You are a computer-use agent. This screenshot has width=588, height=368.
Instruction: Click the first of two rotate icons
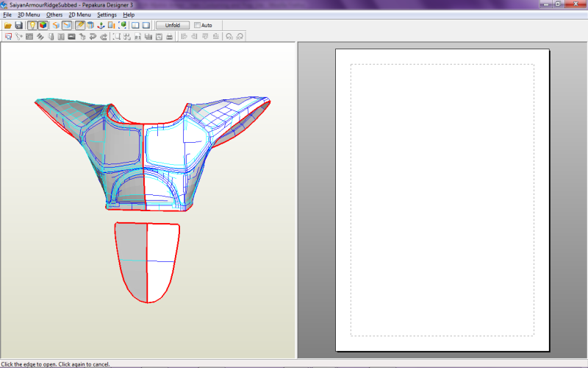point(229,36)
